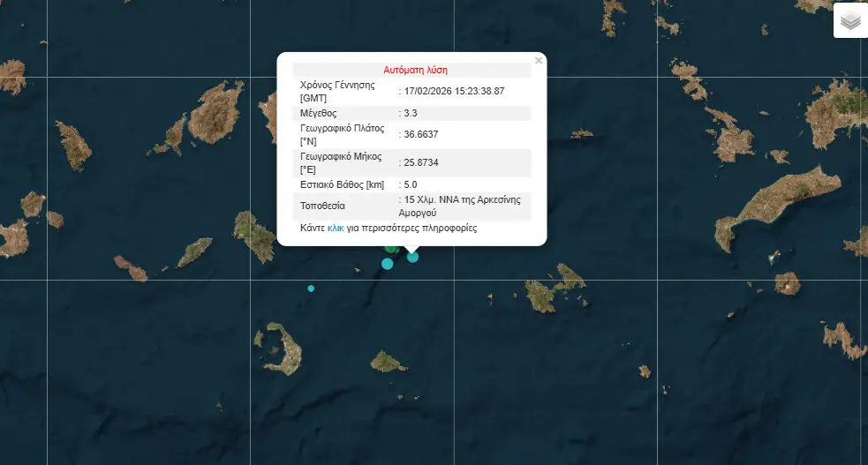
Task: Select the small isolated cyan earthquake marker
Action: (311, 289)
